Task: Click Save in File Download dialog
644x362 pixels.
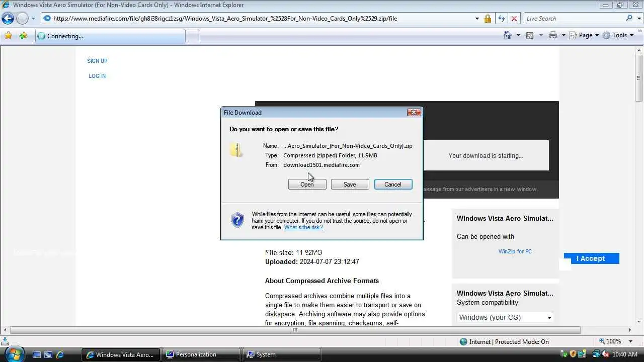Action: (350, 185)
